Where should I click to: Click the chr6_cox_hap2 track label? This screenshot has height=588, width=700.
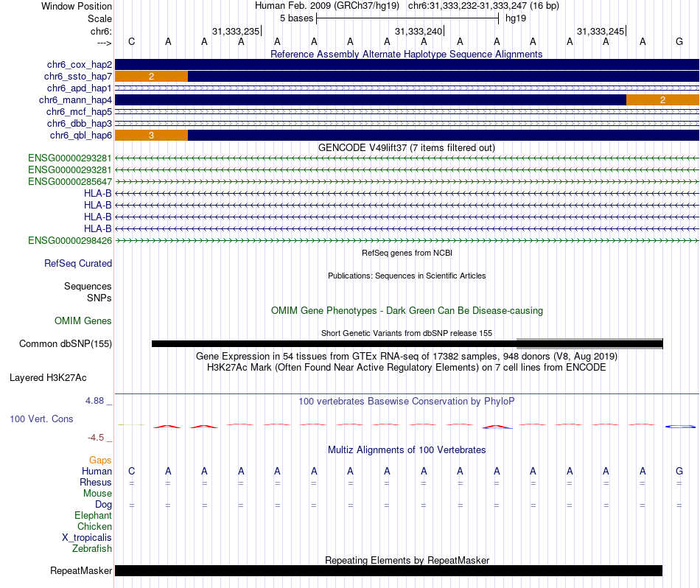80,65
